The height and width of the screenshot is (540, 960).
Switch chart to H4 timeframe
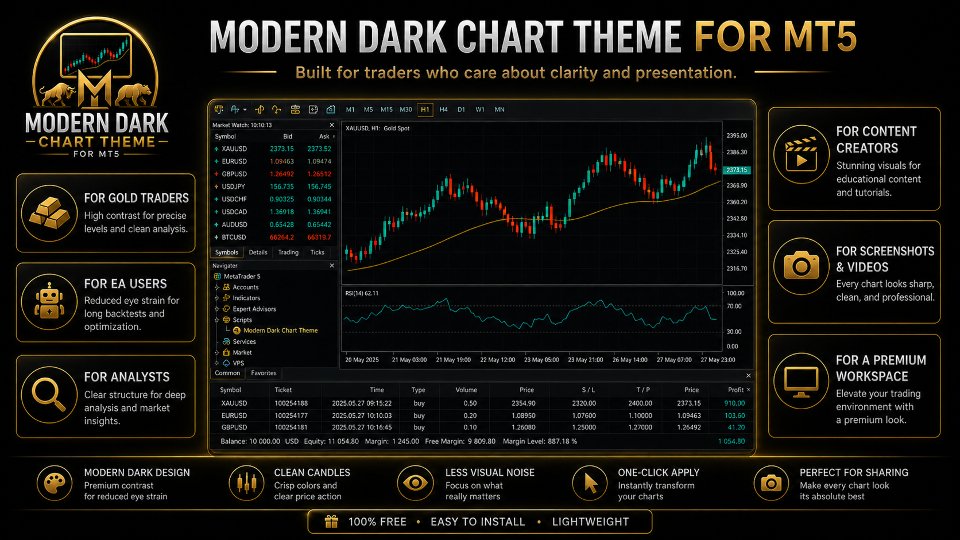(443, 110)
